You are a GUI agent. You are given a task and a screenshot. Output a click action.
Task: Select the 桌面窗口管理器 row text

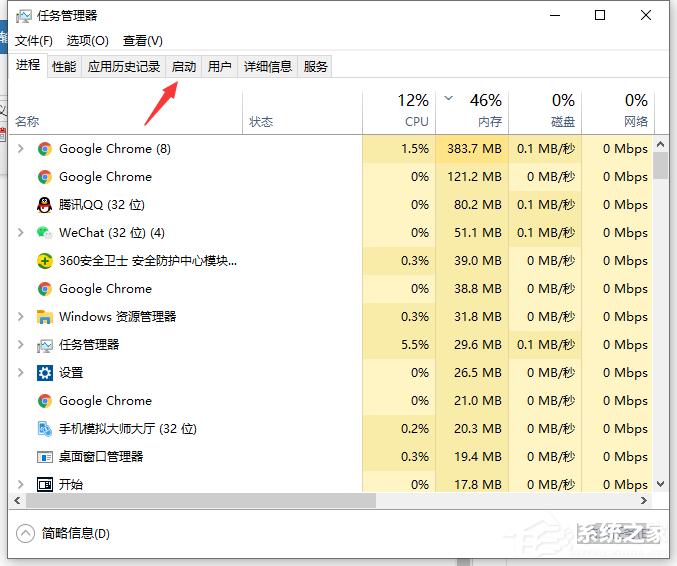pyautogui.click(x=101, y=457)
